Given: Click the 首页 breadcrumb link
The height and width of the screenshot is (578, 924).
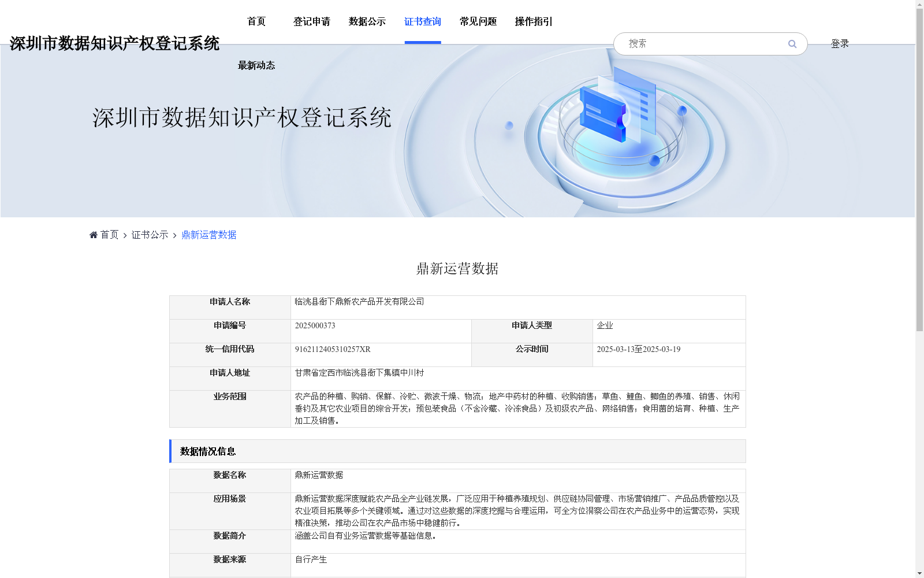Looking at the screenshot, I should point(109,235).
